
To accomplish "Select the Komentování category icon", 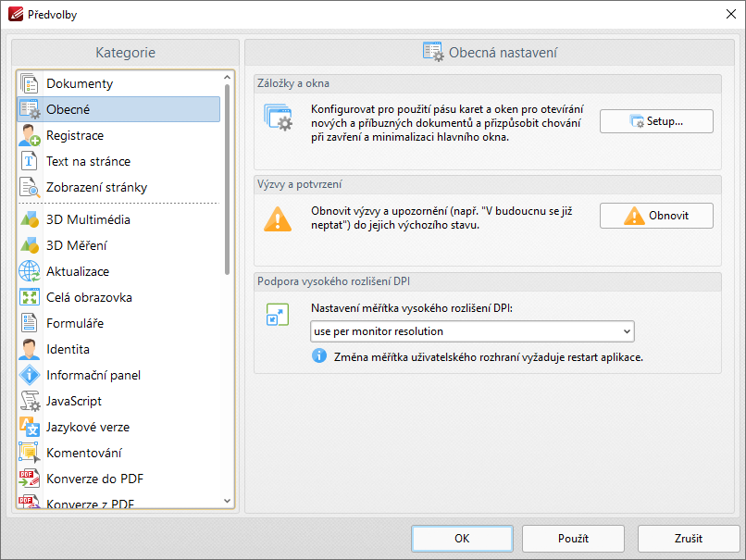I will (30, 453).
